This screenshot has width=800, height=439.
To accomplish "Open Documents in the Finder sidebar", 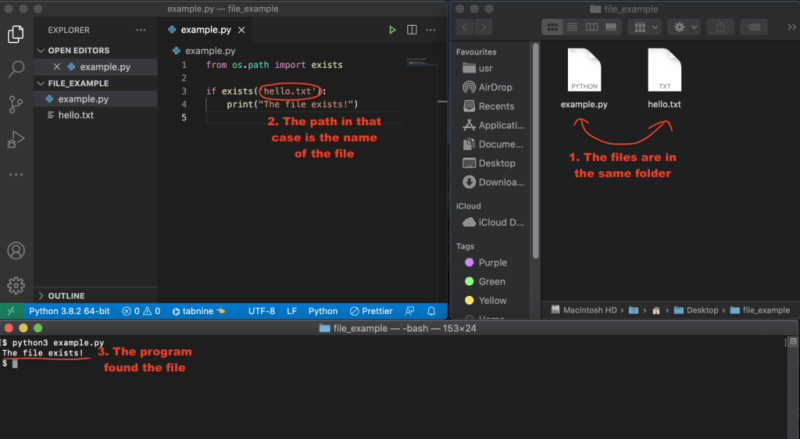I will tap(492, 144).
